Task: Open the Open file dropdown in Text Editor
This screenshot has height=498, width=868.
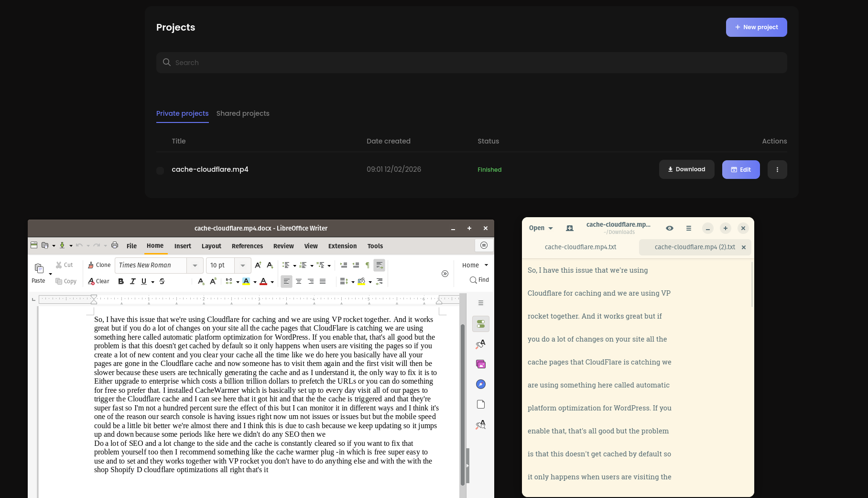Action: pyautogui.click(x=540, y=228)
